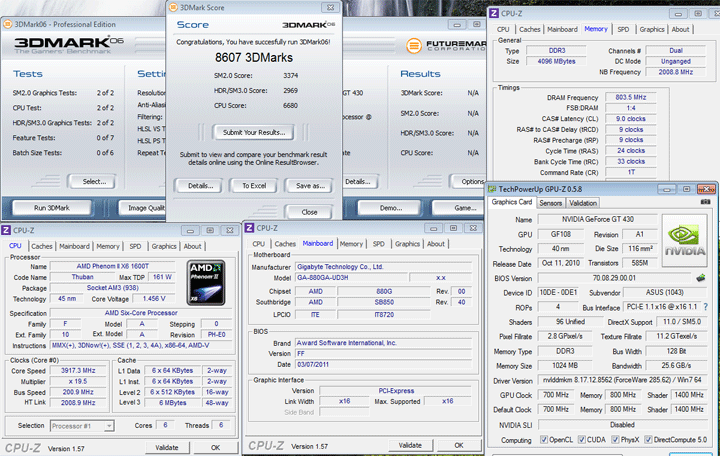
Task: Click the To Excel button
Action: 254,186
